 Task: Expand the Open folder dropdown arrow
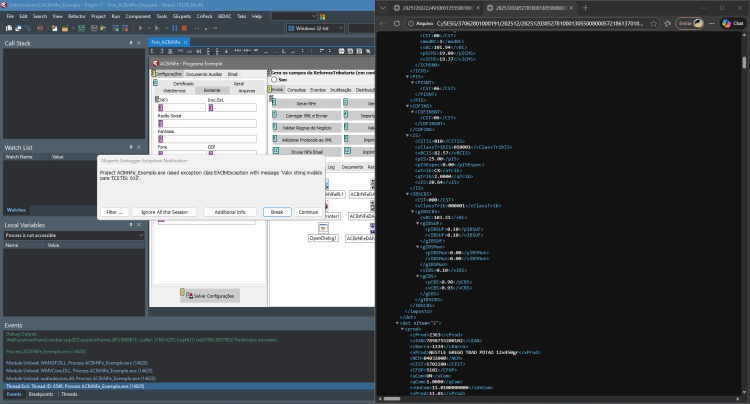coord(73,28)
